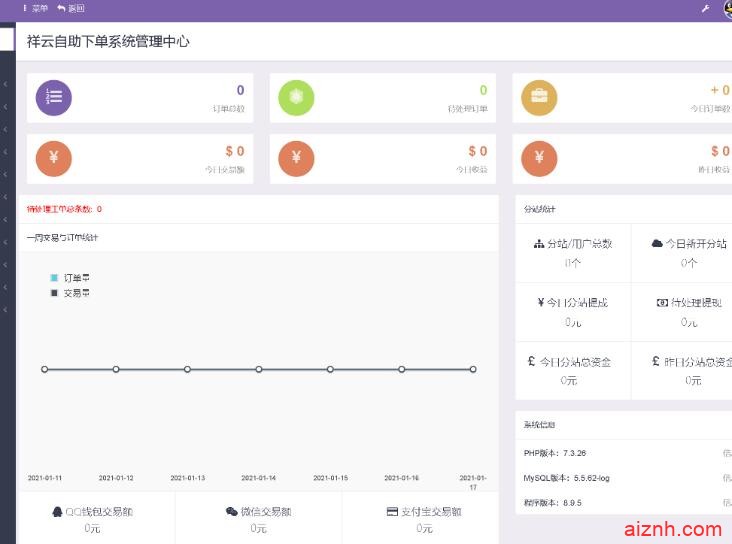Click the pound icon by 今日分站总资金
732x544 pixels.
click(531, 361)
